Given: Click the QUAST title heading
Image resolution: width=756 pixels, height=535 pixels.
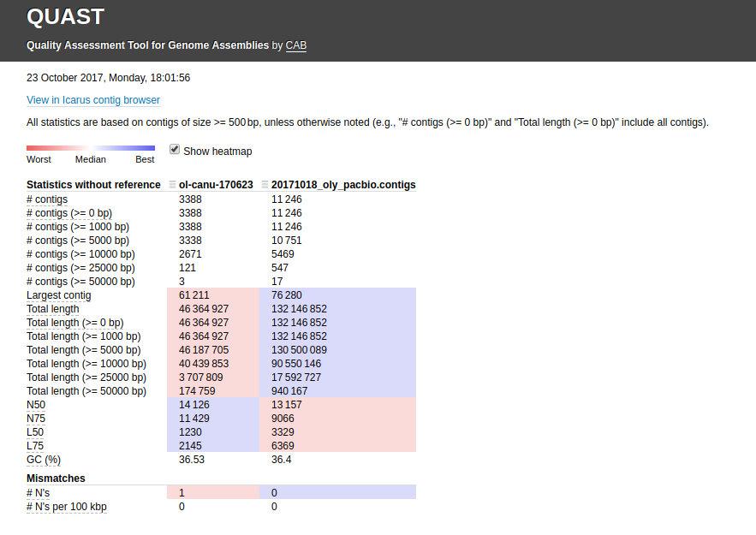Looking at the screenshot, I should pyautogui.click(x=65, y=17).
